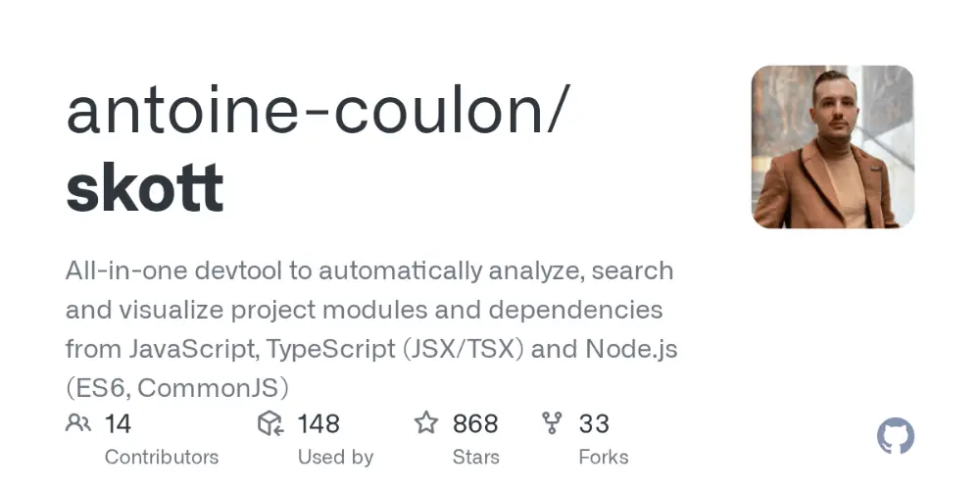Click the Used by label
This screenshot has width=980, height=490.
[x=335, y=457]
